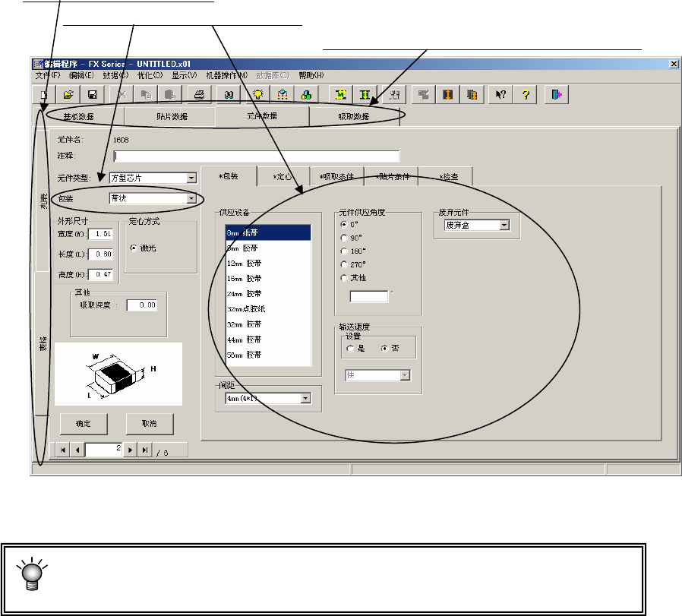The height and width of the screenshot is (616, 682).
Task: Go to last record navigation arrow
Action: click(x=145, y=450)
